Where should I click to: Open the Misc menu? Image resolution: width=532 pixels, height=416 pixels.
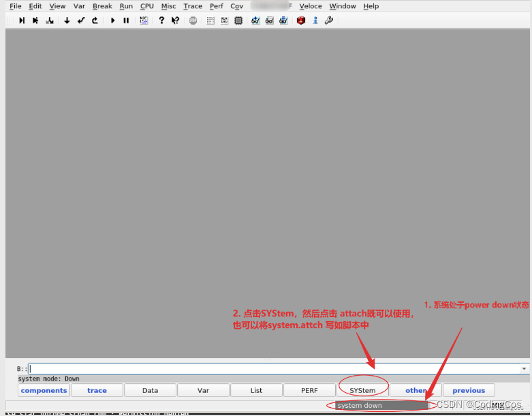pos(169,6)
